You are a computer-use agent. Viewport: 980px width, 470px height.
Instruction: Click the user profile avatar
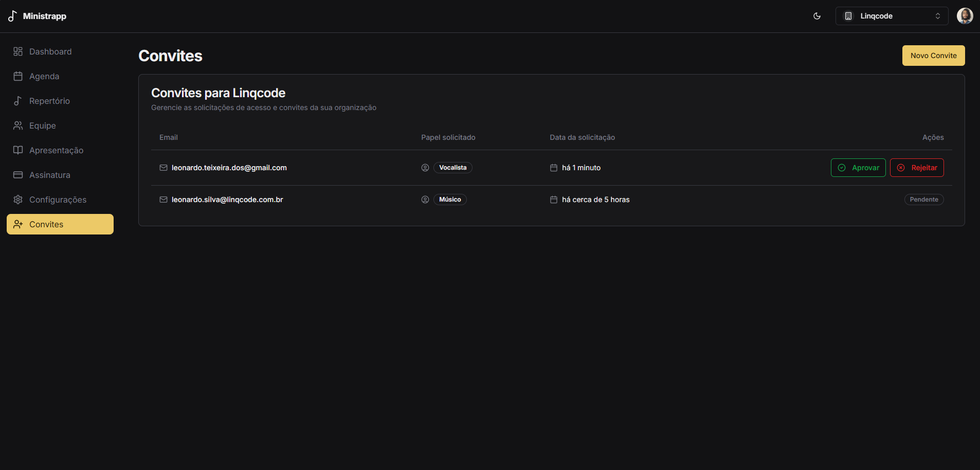click(965, 16)
